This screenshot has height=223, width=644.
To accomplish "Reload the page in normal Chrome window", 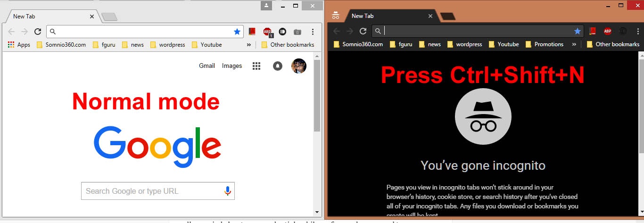I will pyautogui.click(x=38, y=32).
